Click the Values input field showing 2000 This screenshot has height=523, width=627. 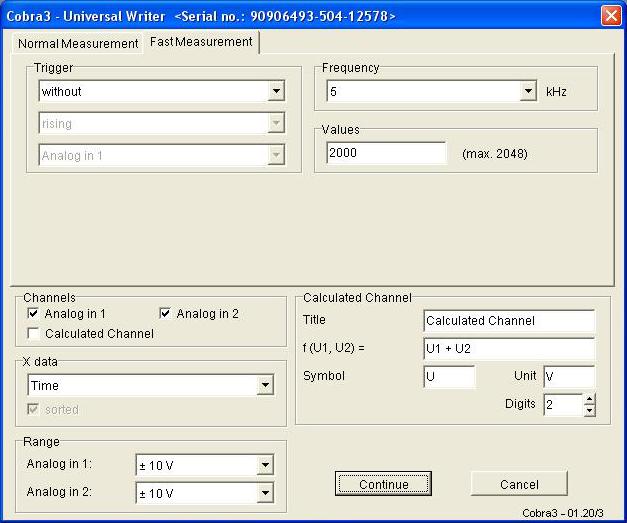coord(386,153)
